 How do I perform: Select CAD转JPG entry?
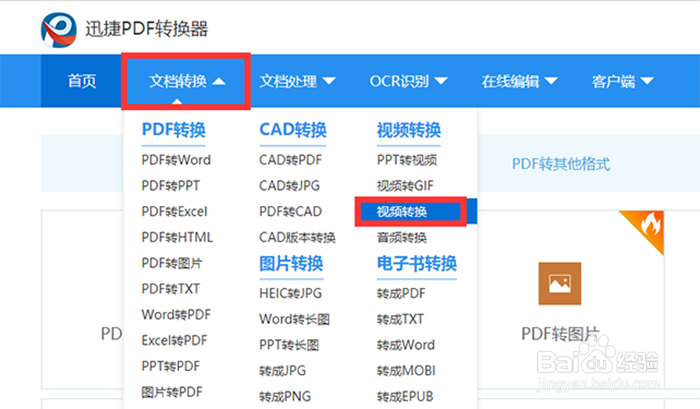coord(290,186)
